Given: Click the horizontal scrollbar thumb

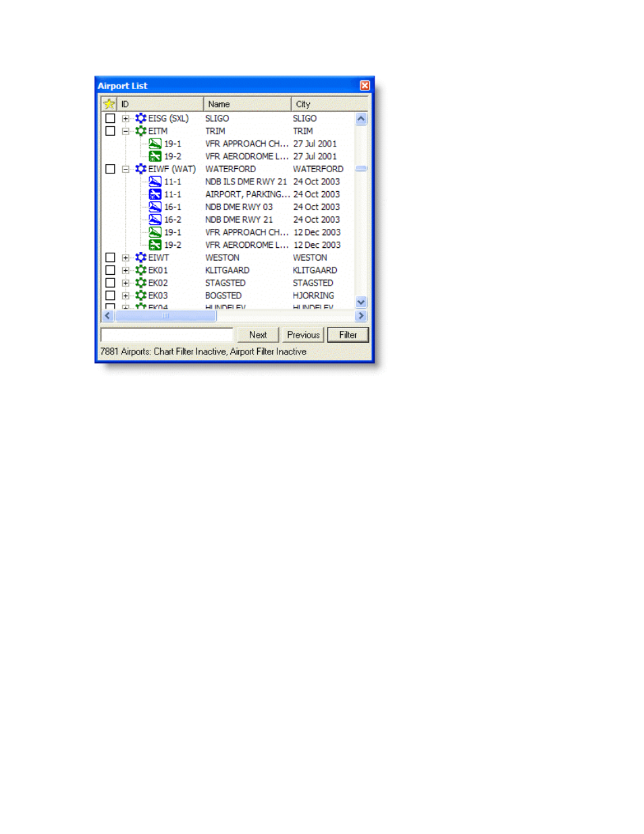Looking at the screenshot, I should (165, 315).
